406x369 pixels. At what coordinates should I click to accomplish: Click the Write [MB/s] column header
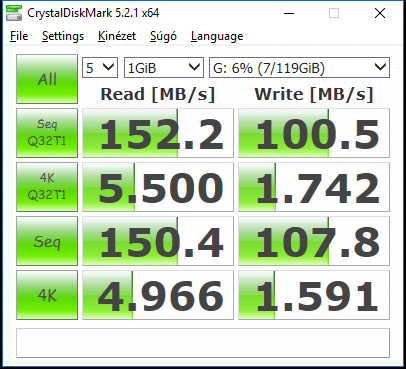coord(314,94)
